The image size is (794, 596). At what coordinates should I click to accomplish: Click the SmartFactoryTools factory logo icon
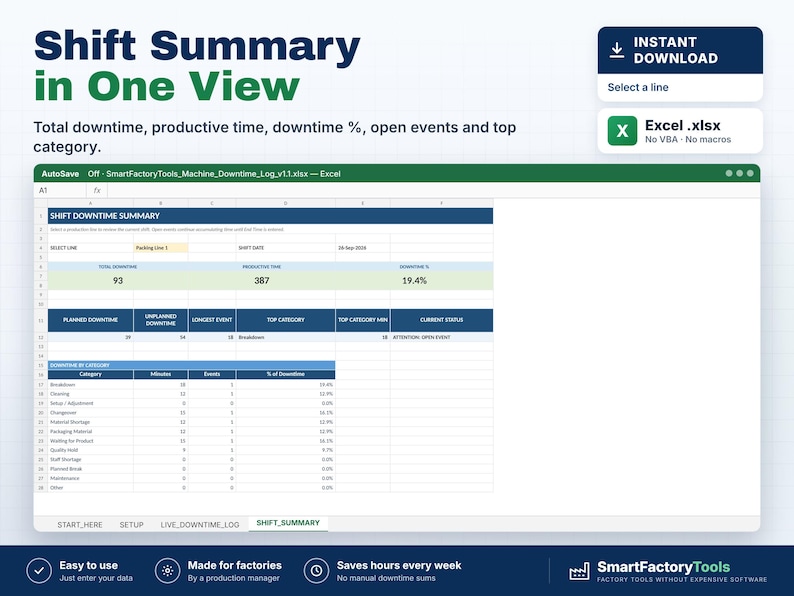click(x=579, y=571)
